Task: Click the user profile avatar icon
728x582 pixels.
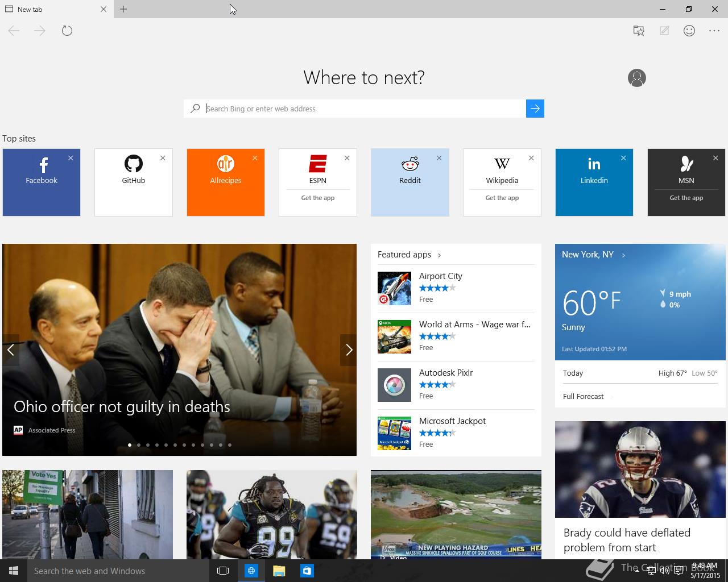Action: coord(637,78)
